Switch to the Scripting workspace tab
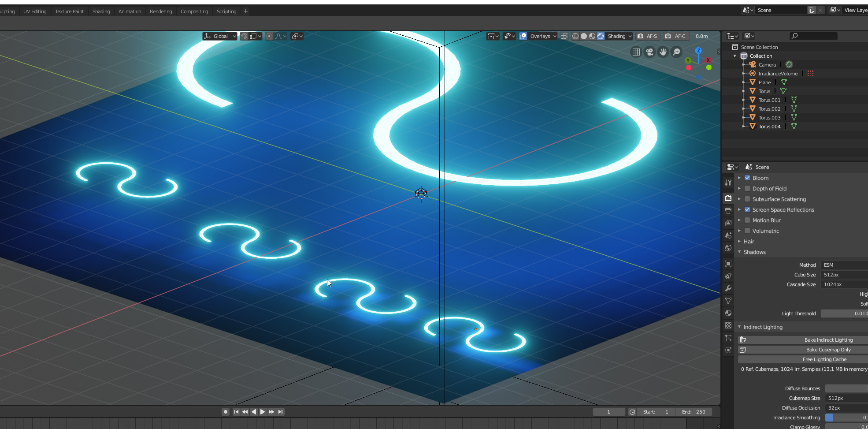 226,11
